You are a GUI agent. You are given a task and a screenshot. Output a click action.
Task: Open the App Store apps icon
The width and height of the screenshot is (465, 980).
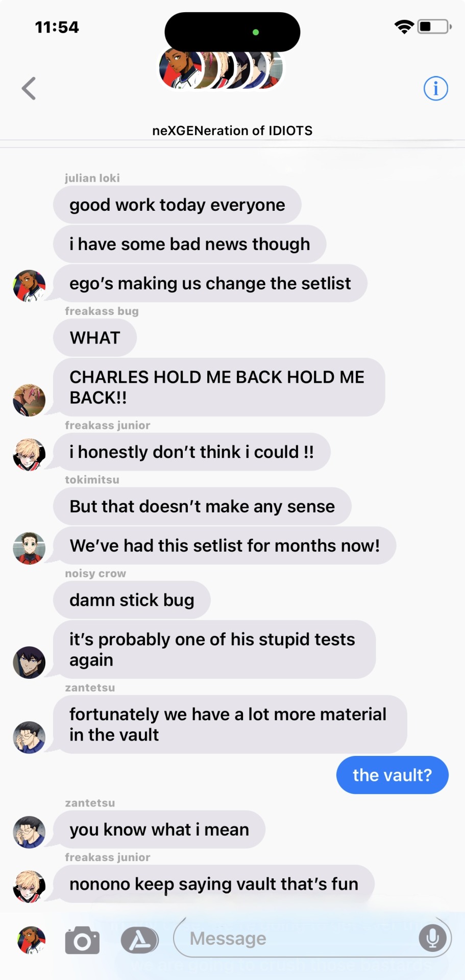pyautogui.click(x=139, y=940)
